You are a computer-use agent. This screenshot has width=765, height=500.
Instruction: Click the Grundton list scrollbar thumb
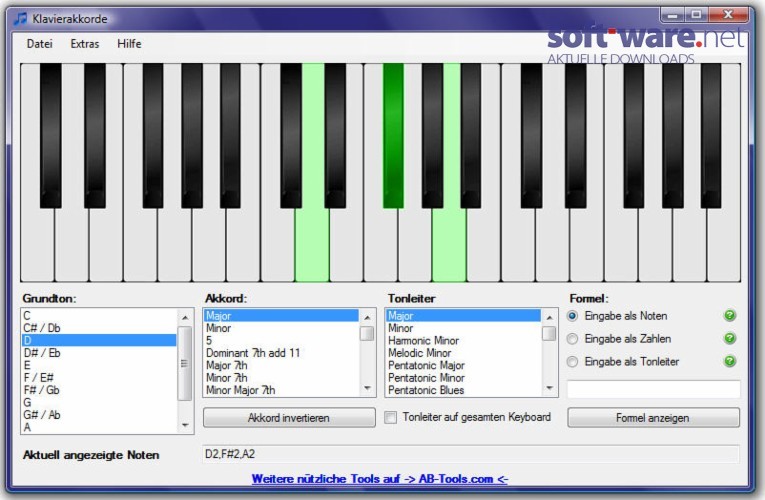[x=184, y=363]
